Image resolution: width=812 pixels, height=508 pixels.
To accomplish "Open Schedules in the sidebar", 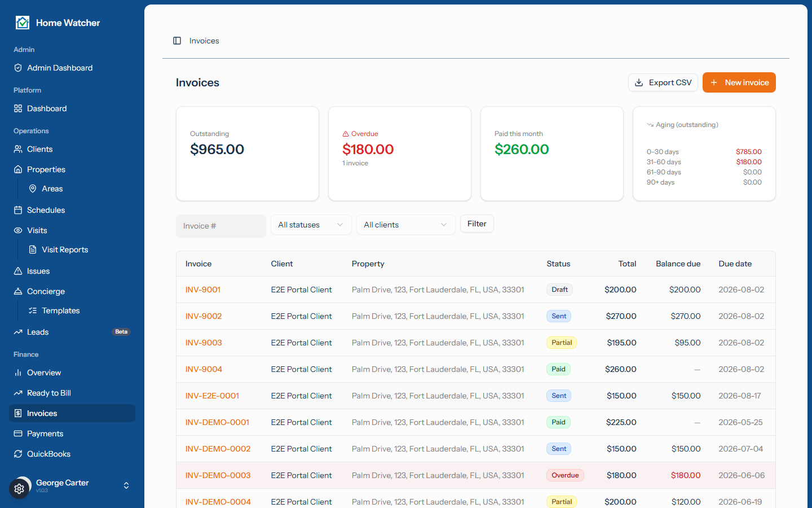I will click(x=72, y=210).
